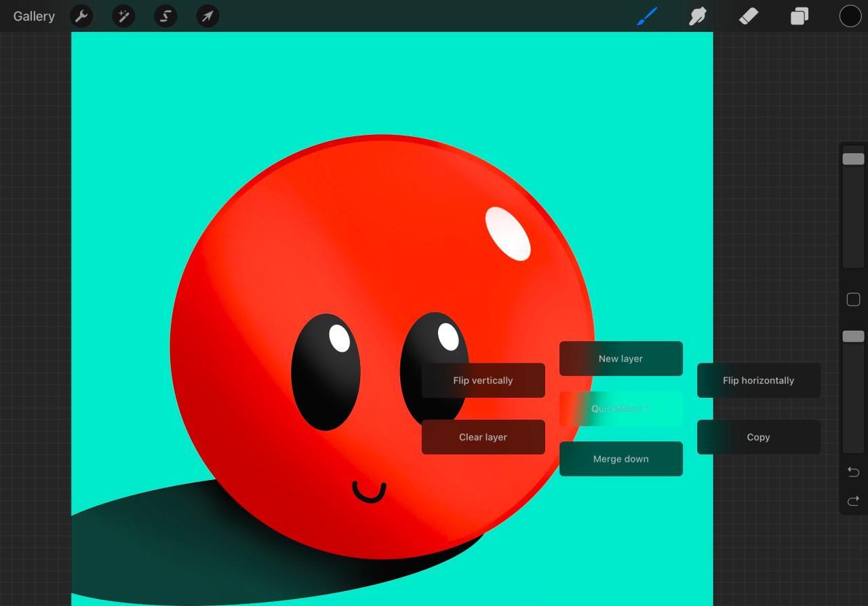Tap the brush size slider on the sidebar
This screenshot has height=606, width=868.
click(x=853, y=159)
